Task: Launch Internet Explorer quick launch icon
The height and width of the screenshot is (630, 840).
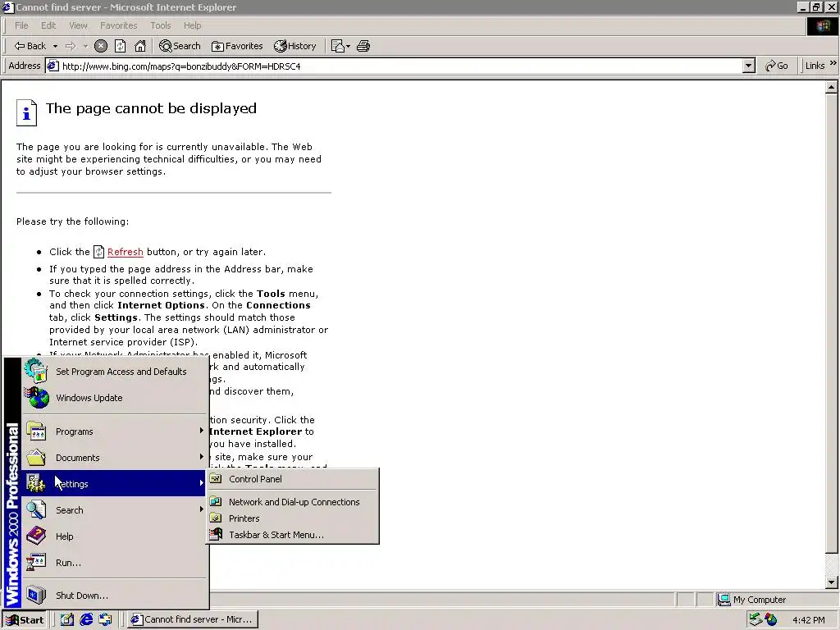Action: (86, 620)
